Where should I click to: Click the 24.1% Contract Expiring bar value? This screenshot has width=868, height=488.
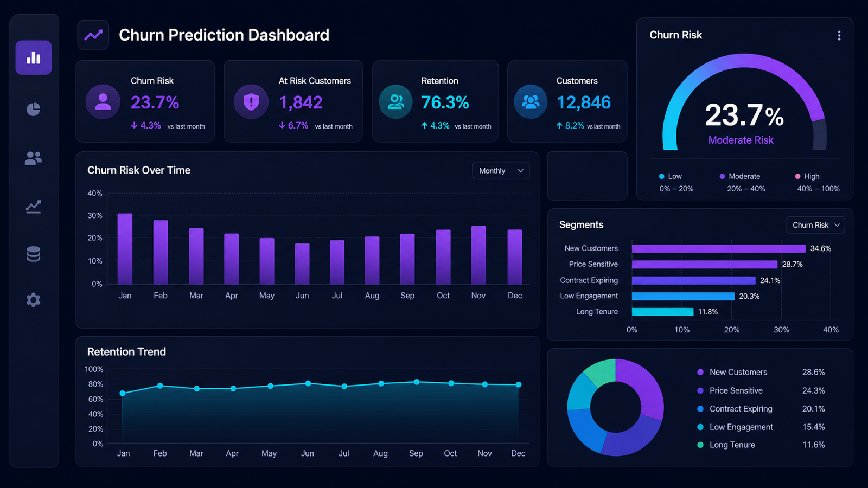tap(770, 280)
